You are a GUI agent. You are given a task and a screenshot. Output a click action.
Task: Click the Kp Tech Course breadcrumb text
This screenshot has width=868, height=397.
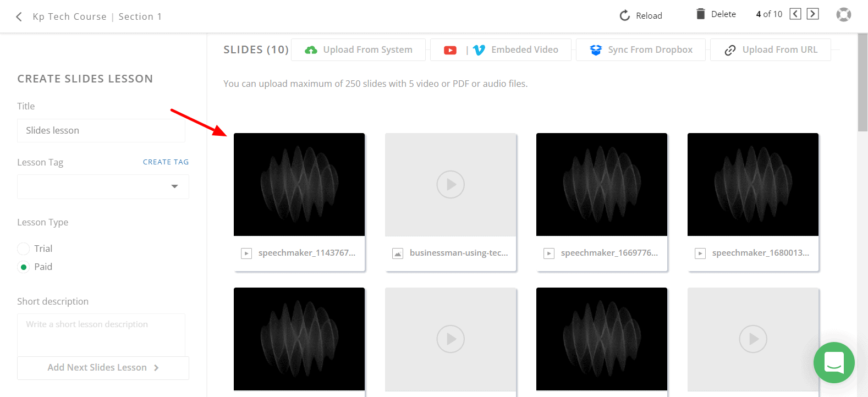point(69,16)
